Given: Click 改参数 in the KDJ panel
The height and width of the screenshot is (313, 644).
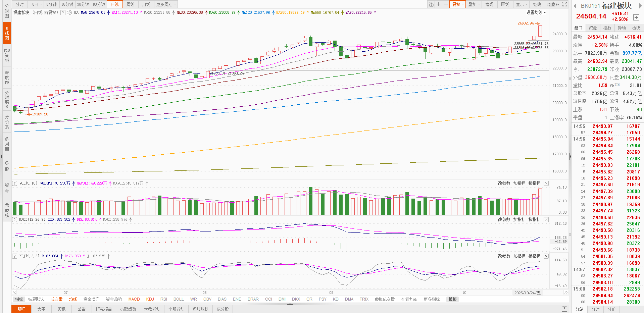Looking at the screenshot, I should (504, 256).
